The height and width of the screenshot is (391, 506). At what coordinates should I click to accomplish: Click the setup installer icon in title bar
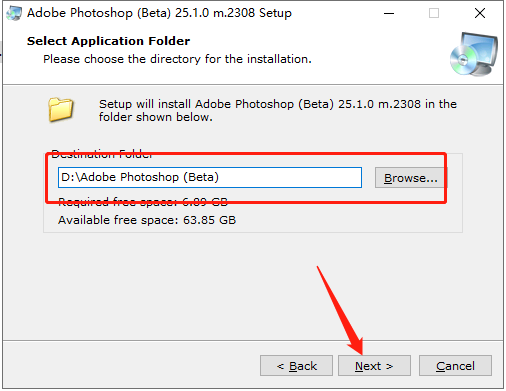pos(14,13)
